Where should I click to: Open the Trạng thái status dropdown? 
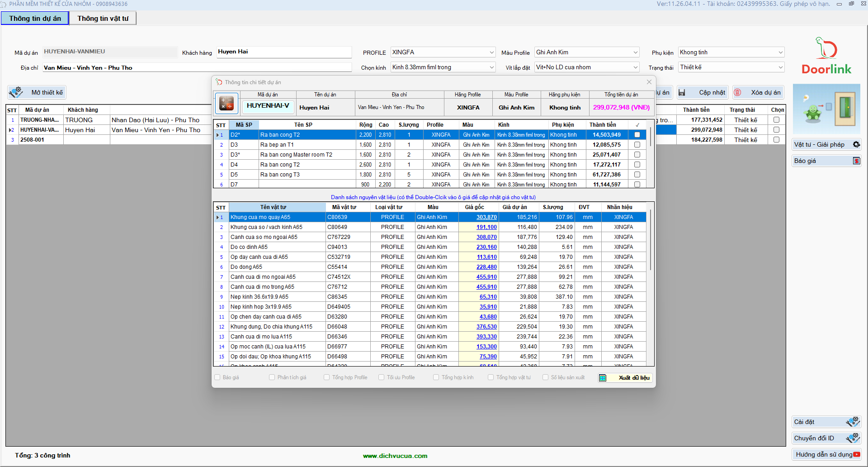coord(780,67)
